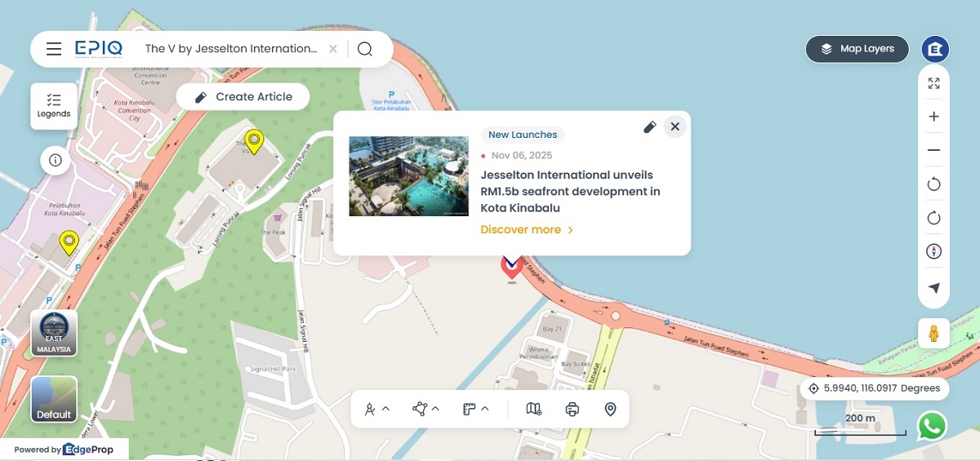Expand the drawing compass tool options

click(376, 409)
